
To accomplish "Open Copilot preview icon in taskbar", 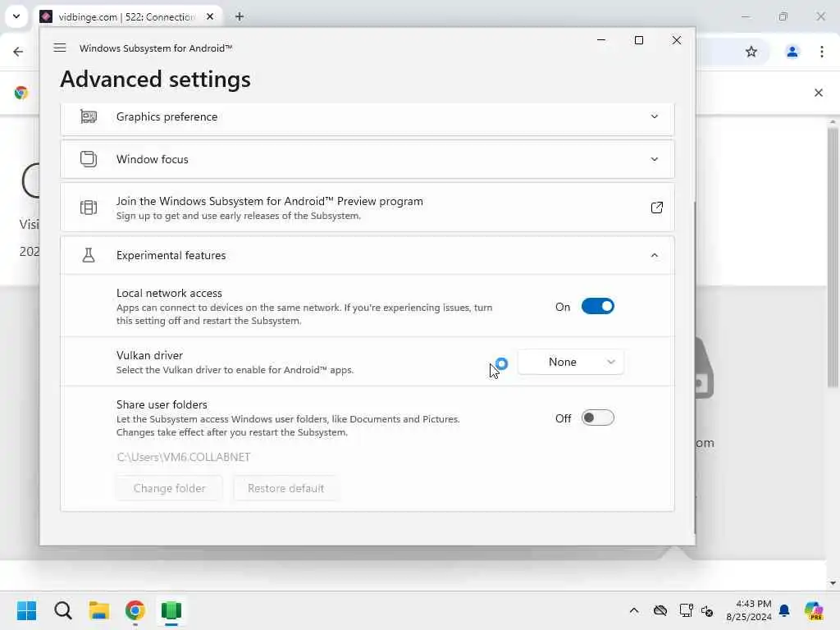I will 814,610.
